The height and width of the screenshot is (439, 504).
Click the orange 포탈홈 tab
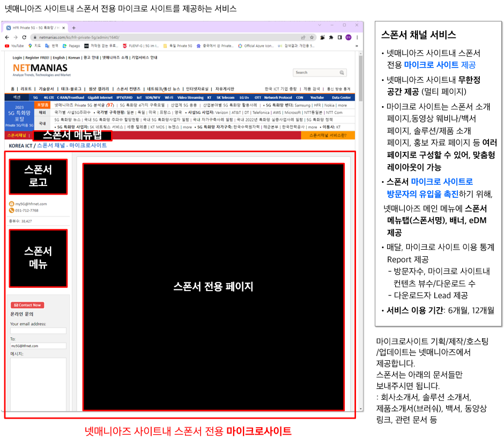(x=42, y=105)
